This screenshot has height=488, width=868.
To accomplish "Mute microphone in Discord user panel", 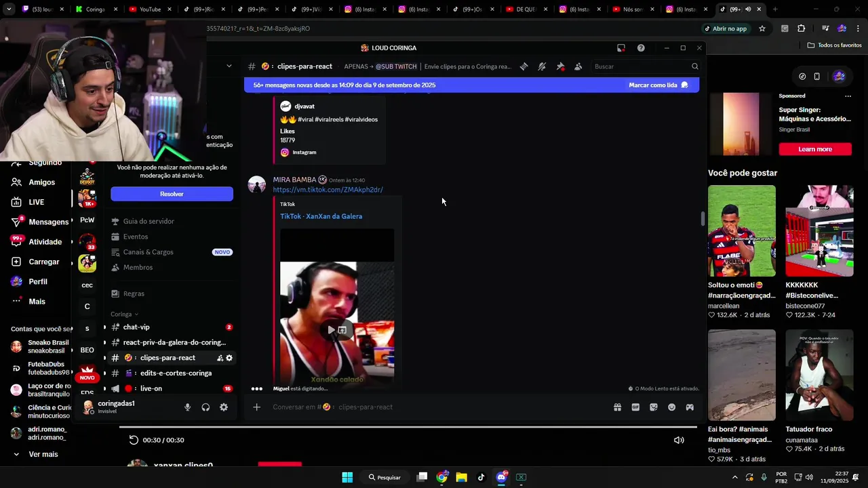I will (x=188, y=407).
